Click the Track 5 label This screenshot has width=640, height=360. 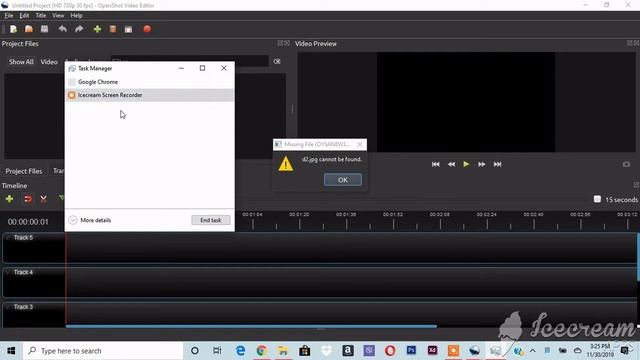pyautogui.click(x=23, y=238)
